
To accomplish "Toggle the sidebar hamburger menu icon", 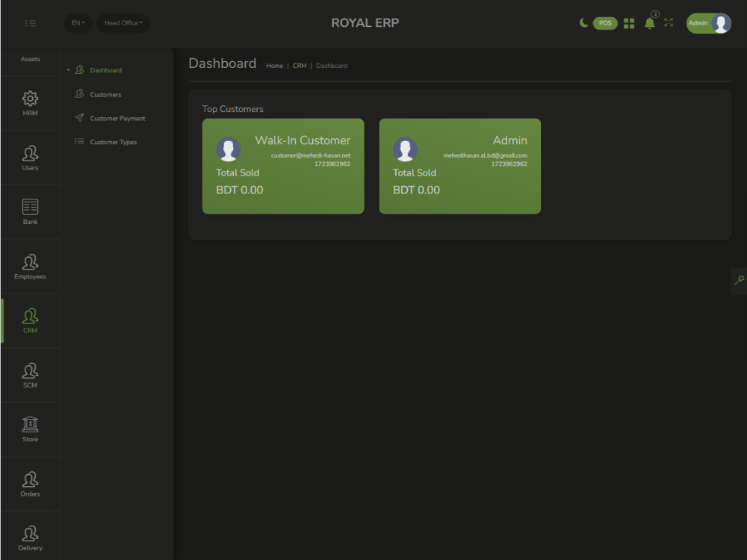I will tap(30, 23).
